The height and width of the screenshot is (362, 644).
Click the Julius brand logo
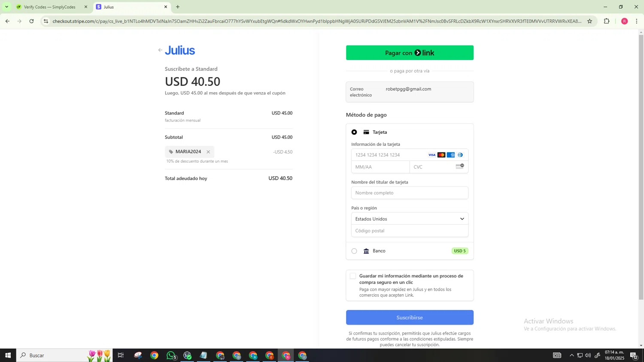point(180,50)
